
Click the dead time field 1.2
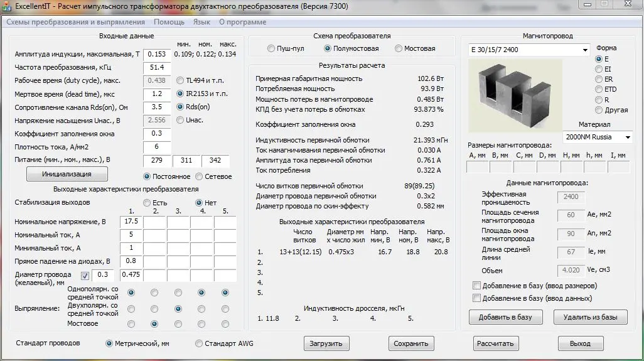pos(157,94)
